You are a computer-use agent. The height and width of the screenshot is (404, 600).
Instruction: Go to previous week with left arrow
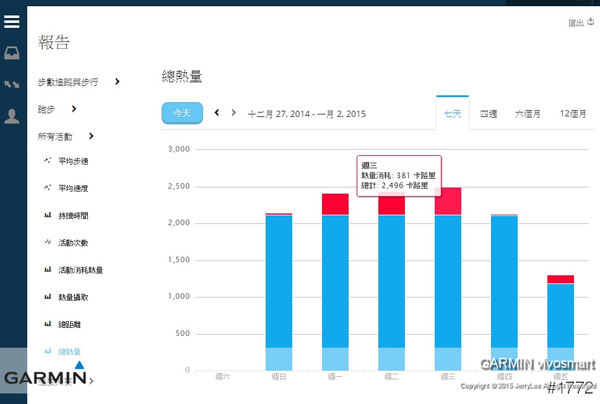[x=218, y=113]
